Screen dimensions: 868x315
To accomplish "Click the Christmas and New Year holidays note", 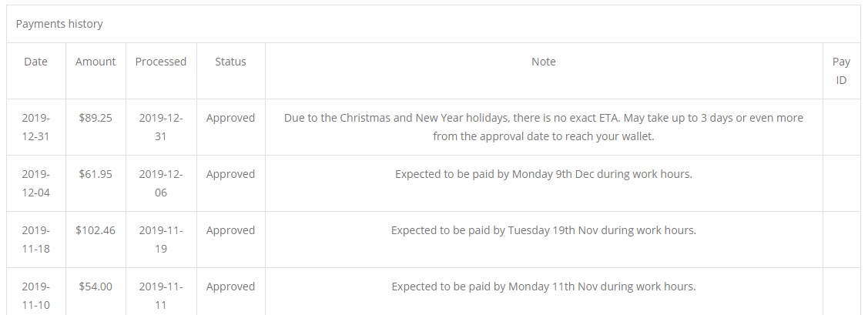I will [543, 127].
